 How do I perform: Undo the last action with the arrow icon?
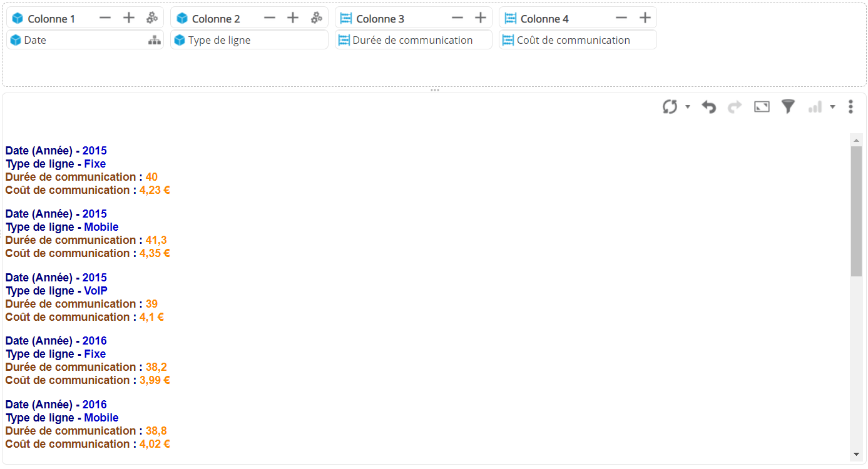coord(708,107)
